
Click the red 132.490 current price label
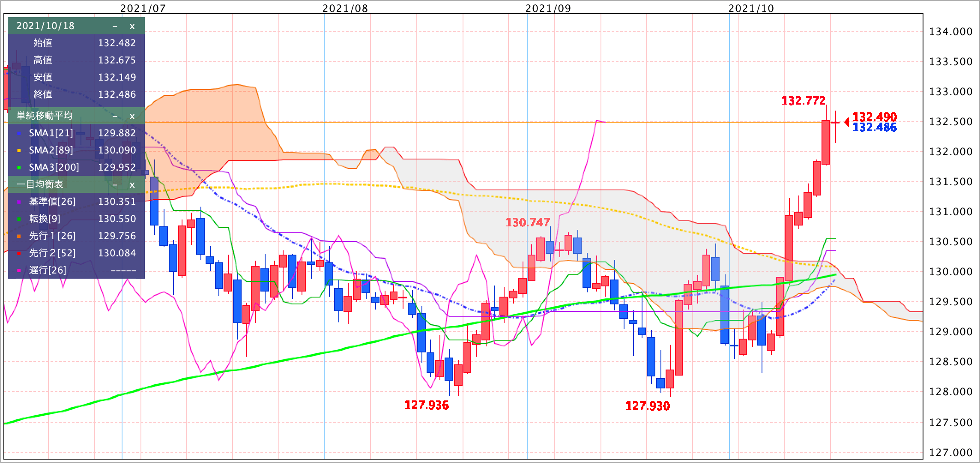pyautogui.click(x=875, y=117)
